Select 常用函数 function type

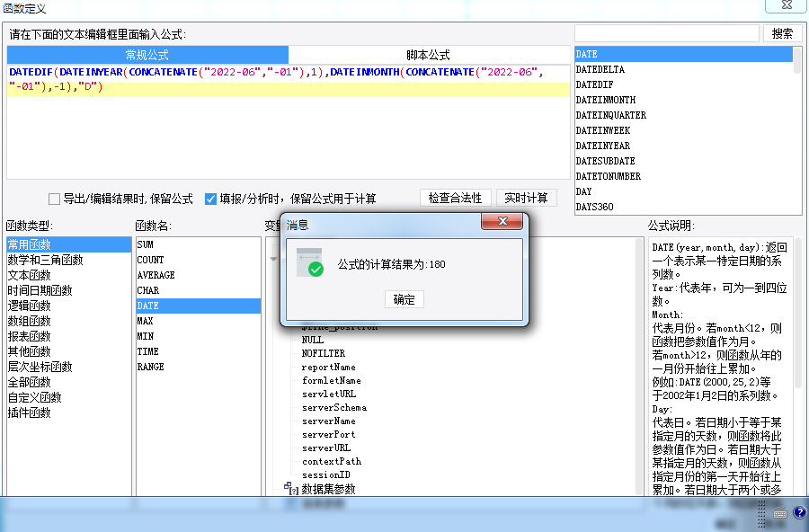click(69, 244)
